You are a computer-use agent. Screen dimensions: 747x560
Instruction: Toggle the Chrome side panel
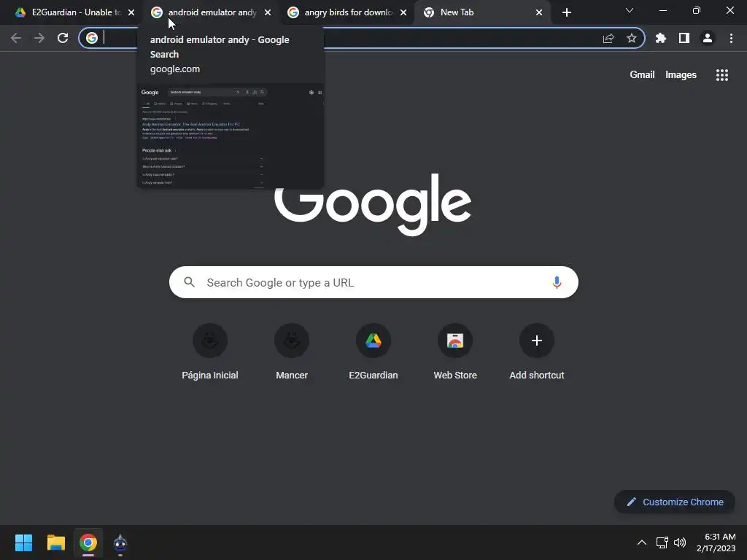[684, 38]
